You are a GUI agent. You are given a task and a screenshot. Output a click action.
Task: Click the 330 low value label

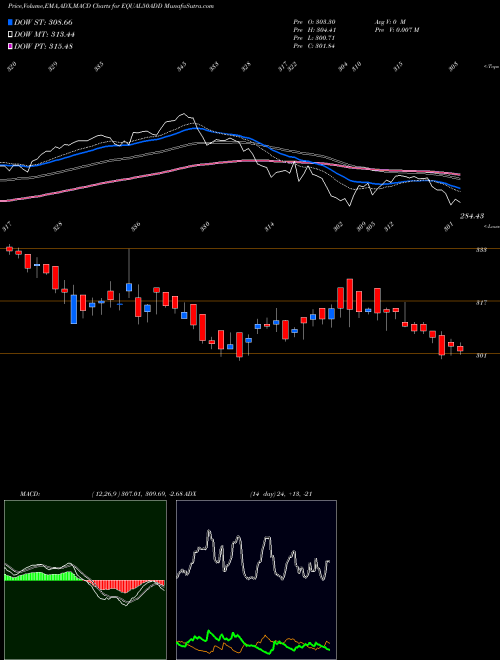click(x=205, y=226)
